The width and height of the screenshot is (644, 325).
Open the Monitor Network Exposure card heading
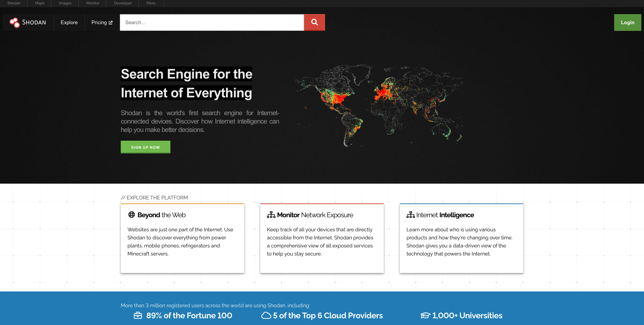coord(315,215)
